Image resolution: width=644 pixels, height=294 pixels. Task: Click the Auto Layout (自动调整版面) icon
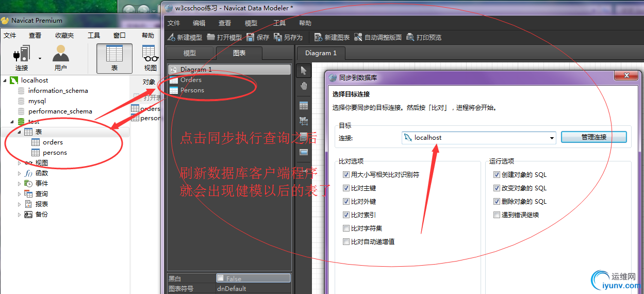tap(358, 37)
